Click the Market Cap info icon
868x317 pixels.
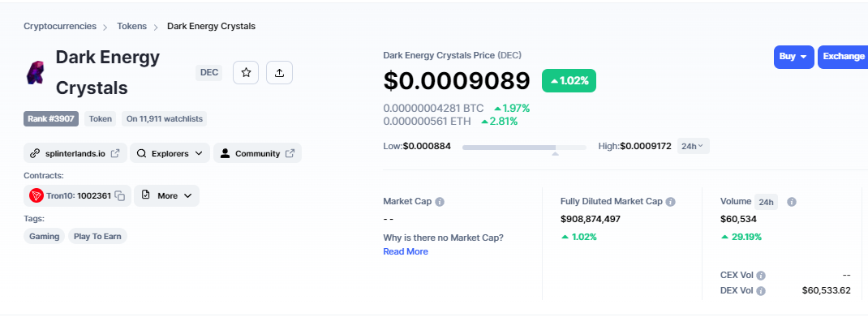(440, 202)
